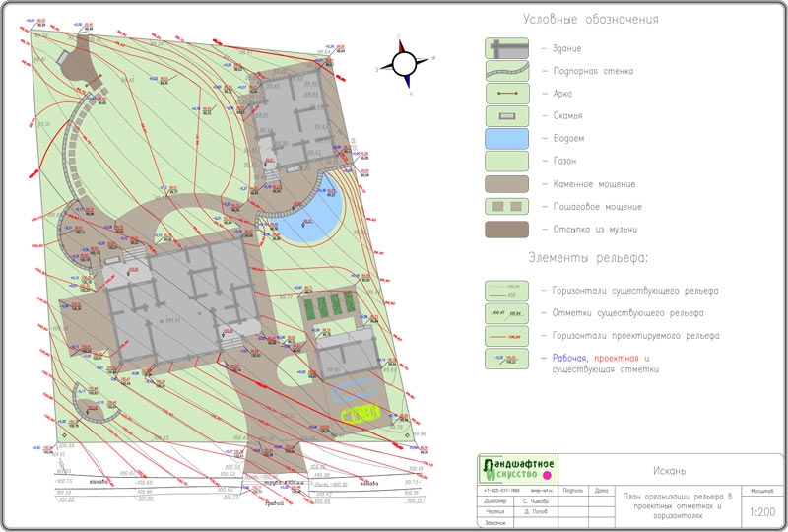Click the Водоем legend label
788x532 pixels.
coord(569,139)
